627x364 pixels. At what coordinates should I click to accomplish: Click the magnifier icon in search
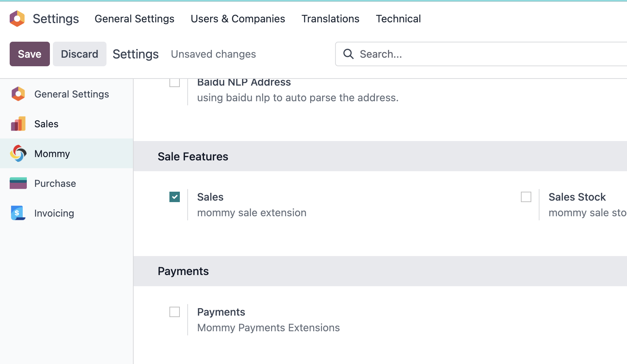[x=348, y=54]
